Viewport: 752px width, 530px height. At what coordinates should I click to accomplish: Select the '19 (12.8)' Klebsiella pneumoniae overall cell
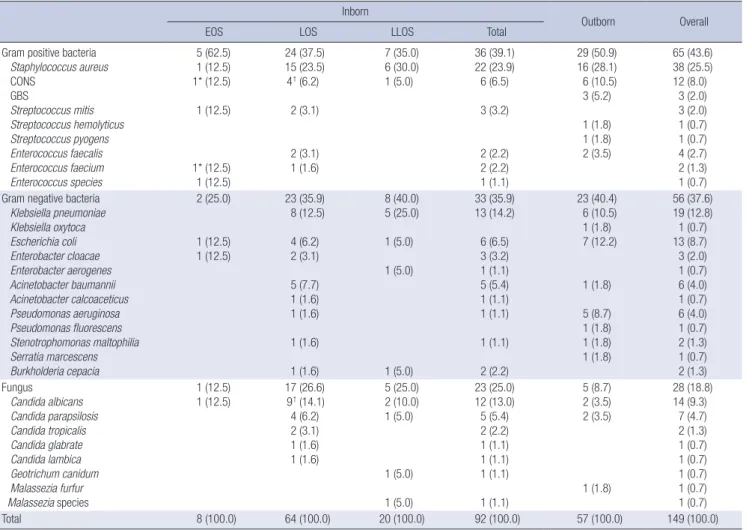[x=693, y=213]
